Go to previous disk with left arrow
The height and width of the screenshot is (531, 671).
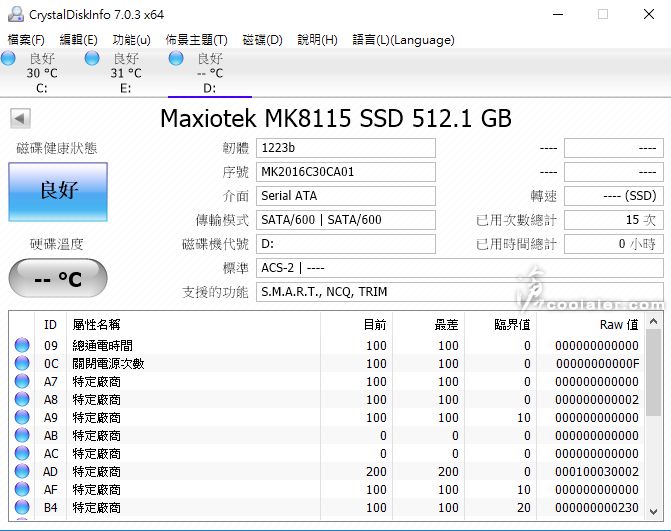click(20, 119)
